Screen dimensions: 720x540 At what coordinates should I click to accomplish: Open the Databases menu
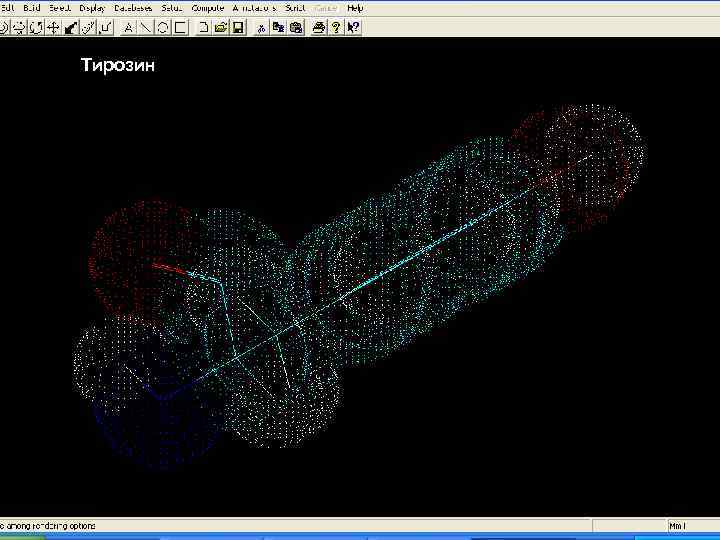tap(133, 8)
